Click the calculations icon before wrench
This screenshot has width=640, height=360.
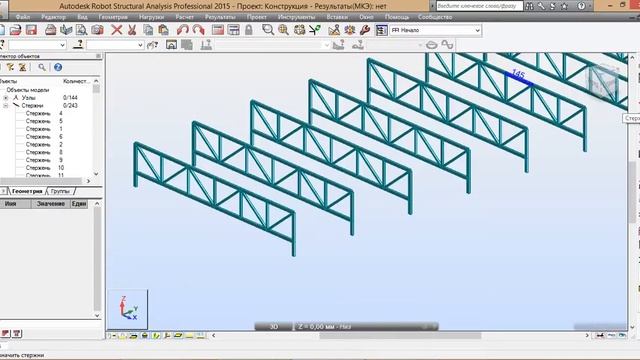[350, 30]
